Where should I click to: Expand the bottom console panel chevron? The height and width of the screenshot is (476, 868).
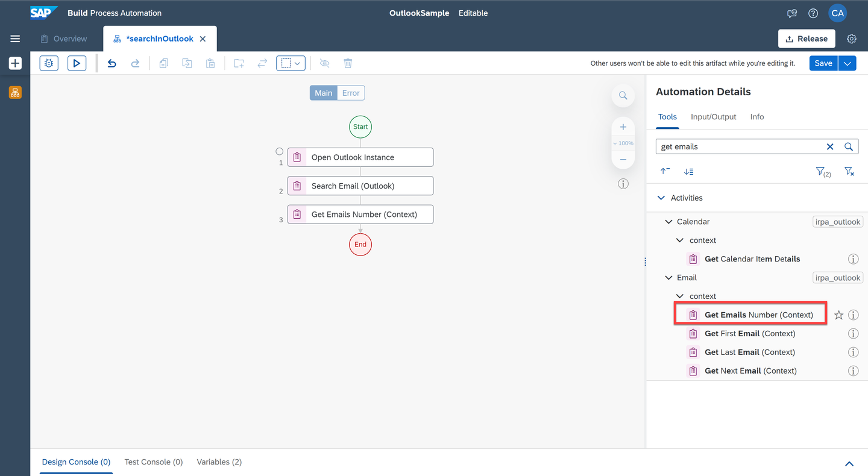849,463
